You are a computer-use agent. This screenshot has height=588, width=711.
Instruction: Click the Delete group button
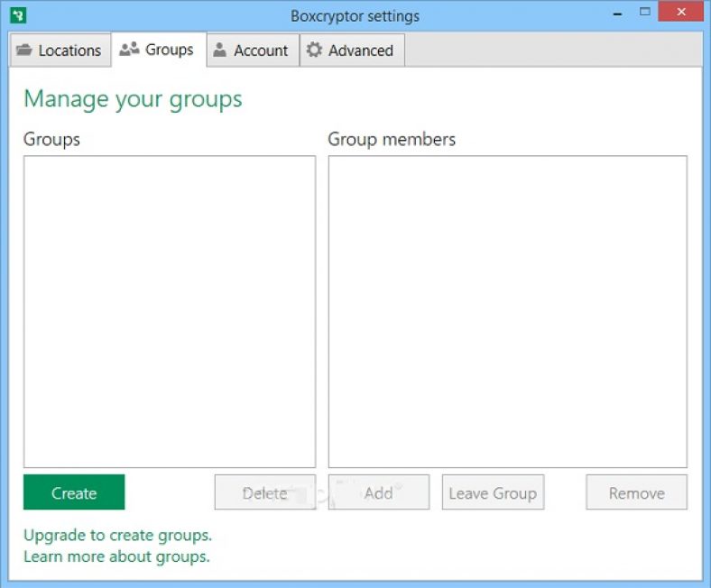pos(264,493)
